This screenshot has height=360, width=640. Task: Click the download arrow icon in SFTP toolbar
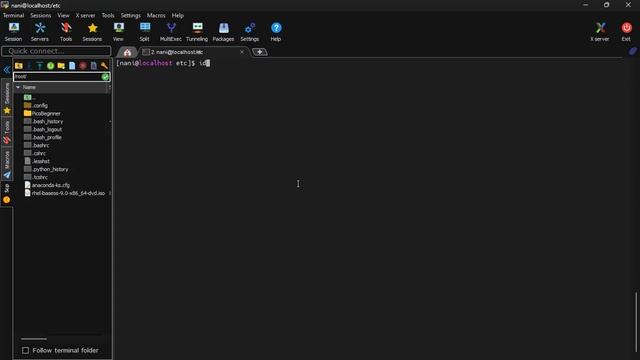pos(29,66)
